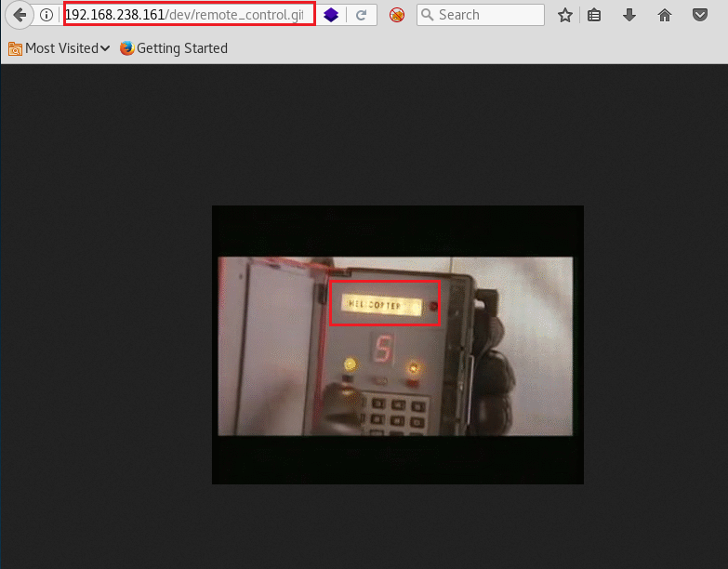Go to the Home page icon
728x569 pixels.
pos(665,15)
